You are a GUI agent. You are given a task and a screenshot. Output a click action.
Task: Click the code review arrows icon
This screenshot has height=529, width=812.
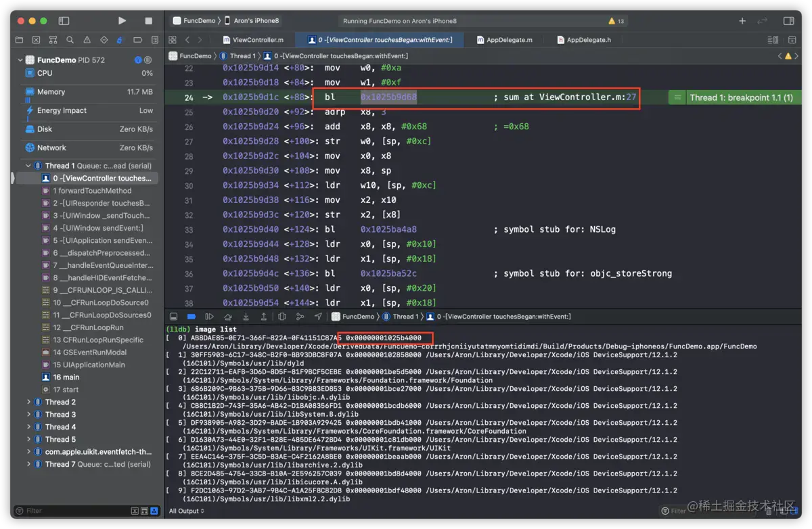pyautogui.click(x=763, y=21)
